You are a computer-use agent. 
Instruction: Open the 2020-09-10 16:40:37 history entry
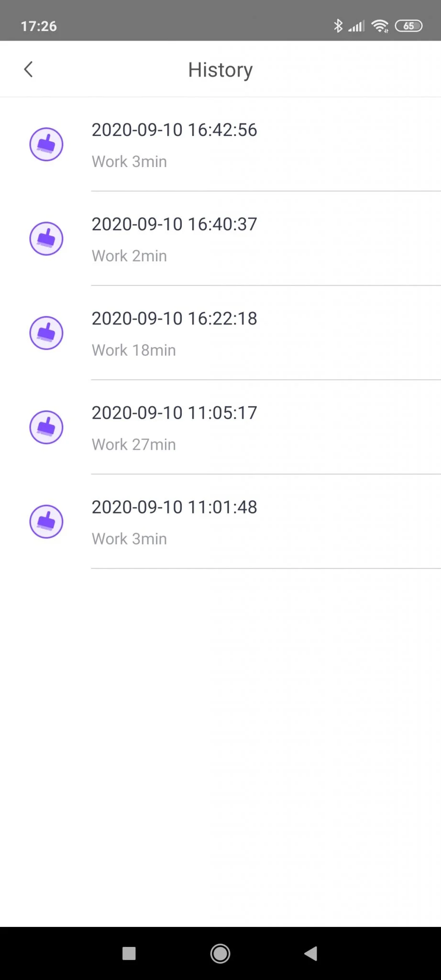175,224
